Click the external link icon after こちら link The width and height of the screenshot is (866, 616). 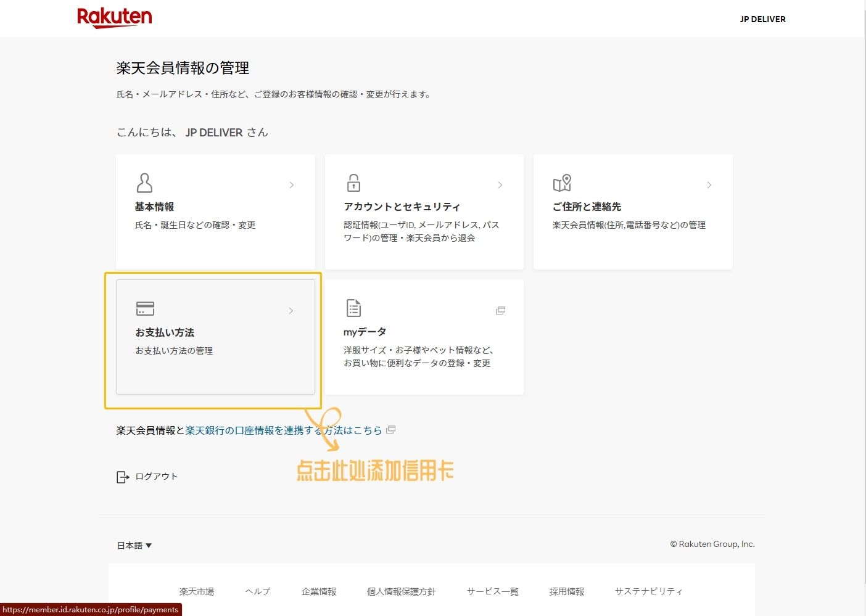tap(390, 430)
